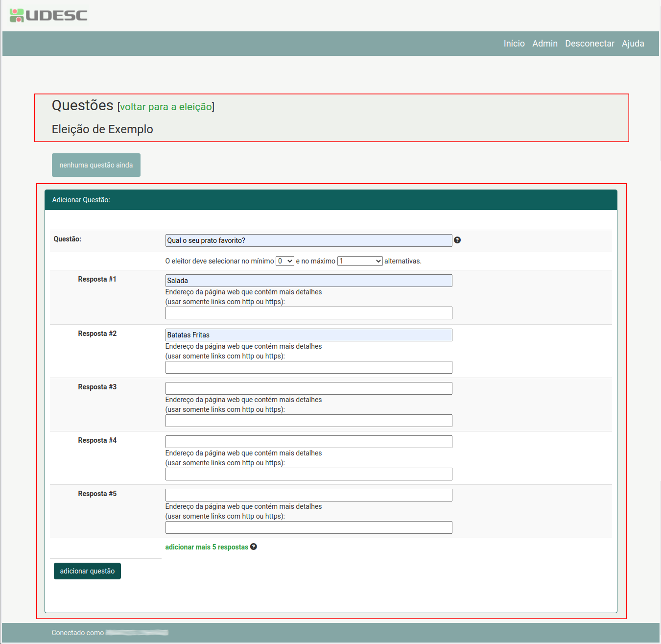
Task: Open the minimum alternatives dropdown
Action: coord(284,261)
